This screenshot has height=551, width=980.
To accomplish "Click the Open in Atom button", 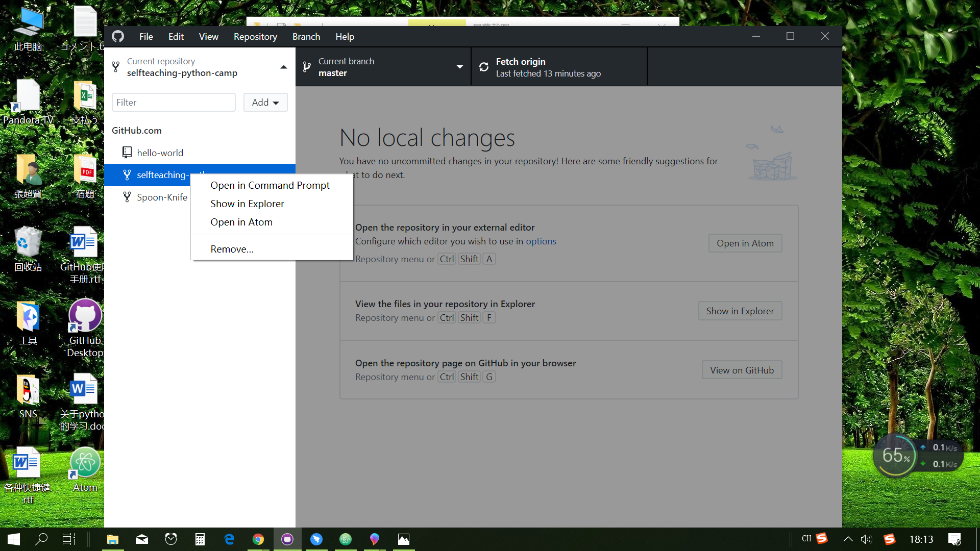I will [745, 243].
